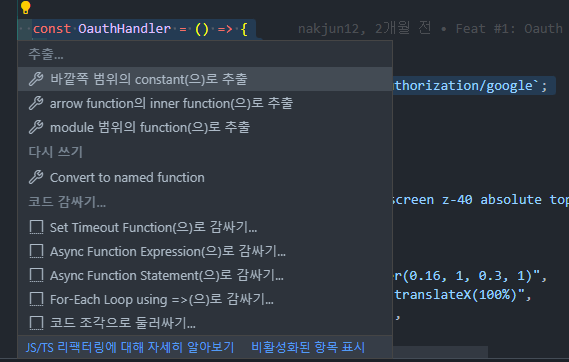Click the arrow => operator in the code

coord(225,29)
